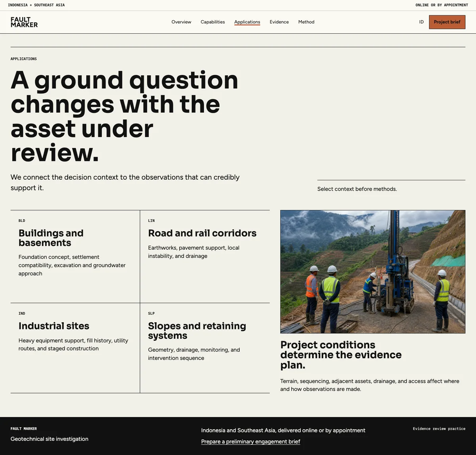Click the 'Heavy equipment support' description
This screenshot has width=476, height=455.
coord(73,344)
